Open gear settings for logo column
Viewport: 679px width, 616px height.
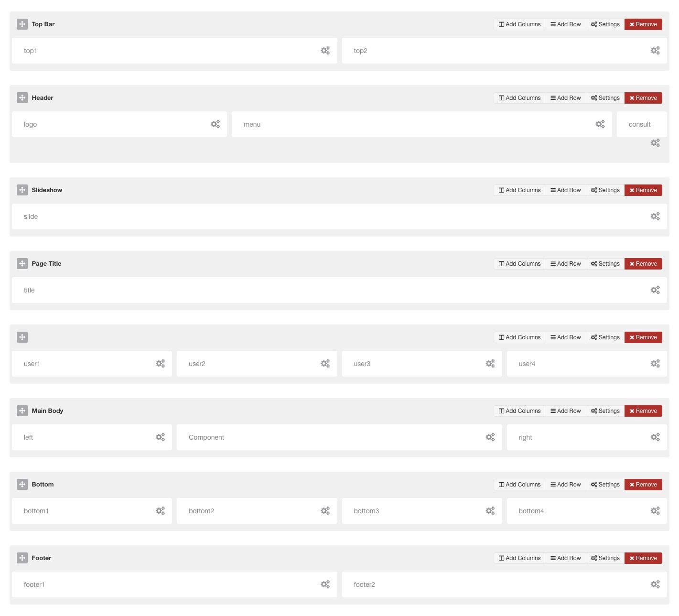click(x=215, y=124)
